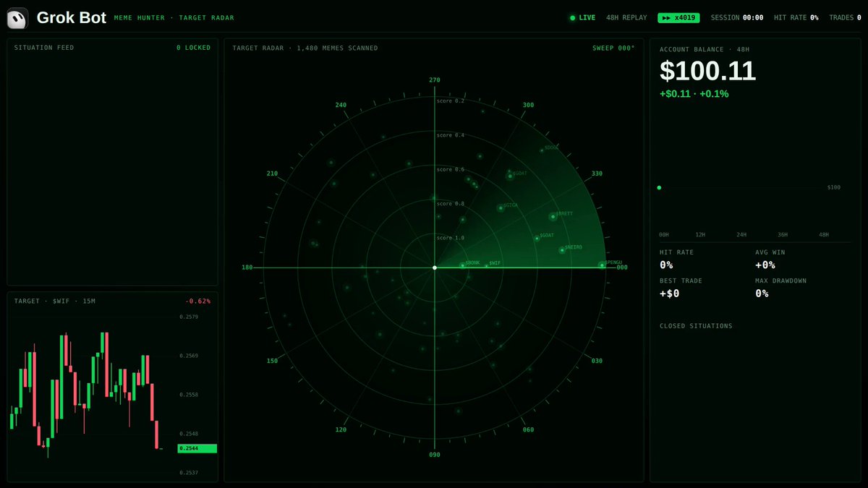Select the $BRETT blip on the radar
Screen dimensions: 868x488
coord(552,217)
